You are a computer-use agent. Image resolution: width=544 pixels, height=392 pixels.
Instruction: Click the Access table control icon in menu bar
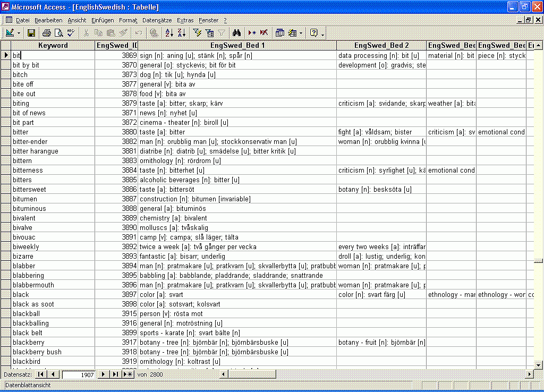[x=8, y=20]
